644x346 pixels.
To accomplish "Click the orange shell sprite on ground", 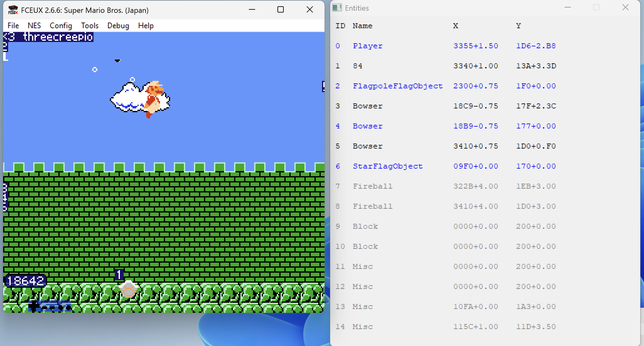I will 128,289.
